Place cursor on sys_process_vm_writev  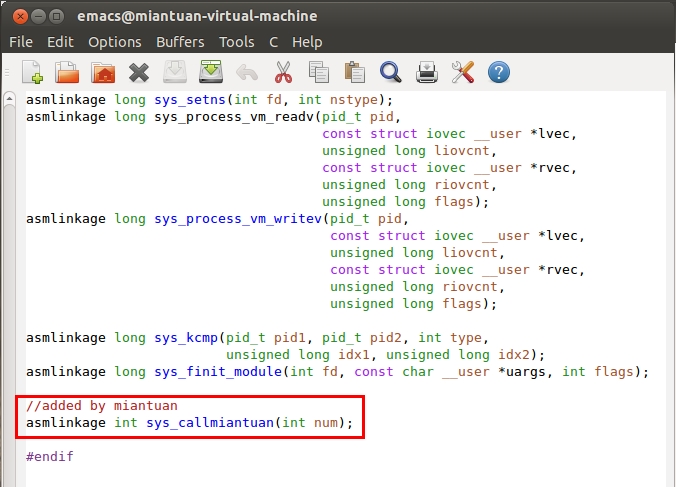tap(238, 219)
